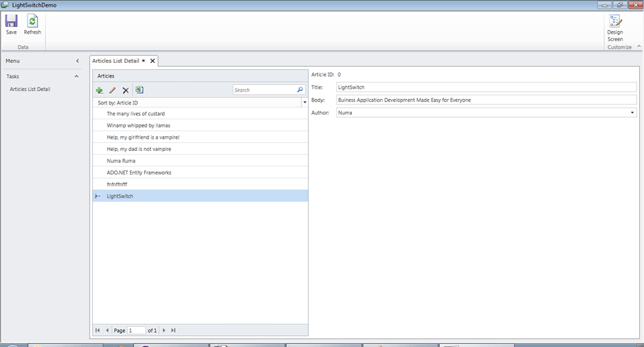Collapse the Tasks group
Screen dimensions: 644x347
(77, 76)
